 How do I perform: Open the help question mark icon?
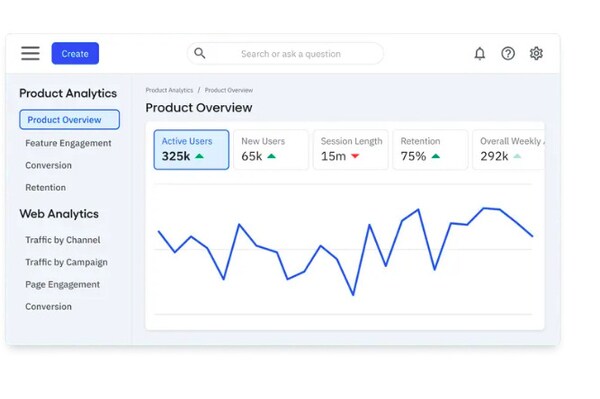(508, 54)
